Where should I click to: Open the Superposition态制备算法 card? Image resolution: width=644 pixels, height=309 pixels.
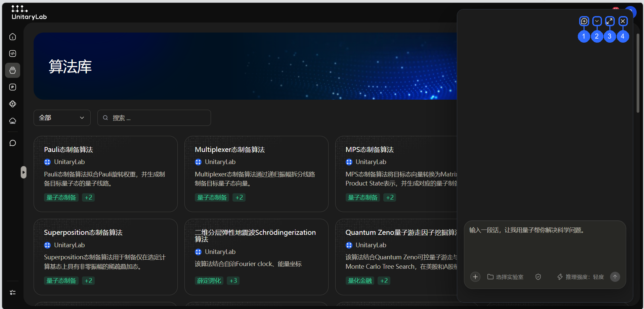click(x=105, y=257)
